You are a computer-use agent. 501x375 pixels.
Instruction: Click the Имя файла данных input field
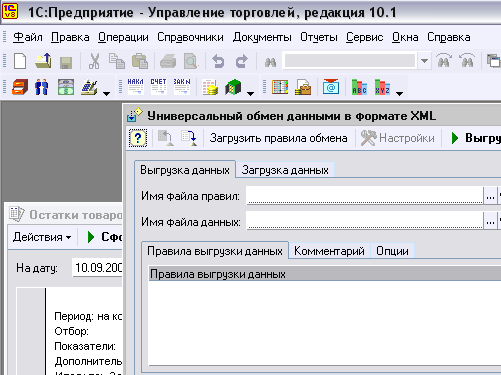[365, 221]
